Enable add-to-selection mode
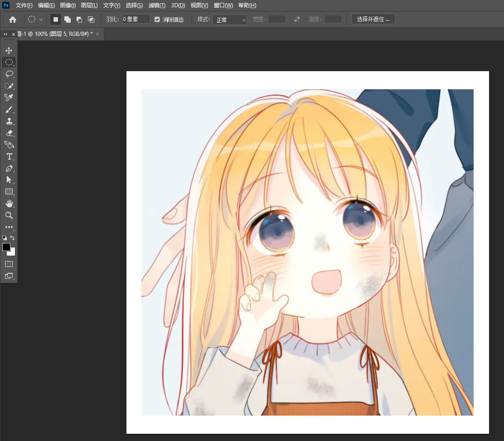504x441 pixels. coord(67,19)
